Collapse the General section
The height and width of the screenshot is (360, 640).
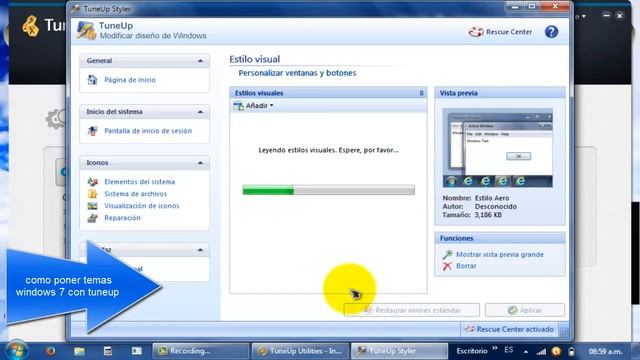pyautogui.click(x=200, y=61)
